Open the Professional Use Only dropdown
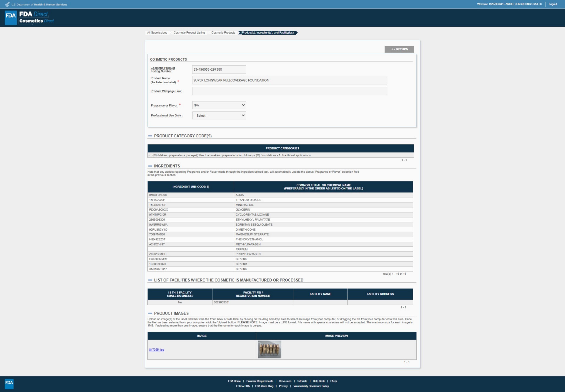Screen dimensions: 565x392 (219, 115)
